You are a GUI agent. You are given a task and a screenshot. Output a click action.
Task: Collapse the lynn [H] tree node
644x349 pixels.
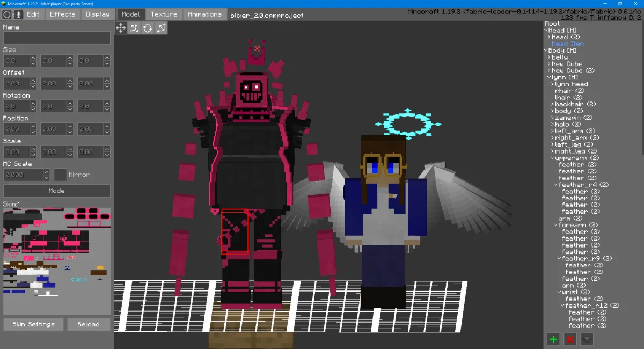[549, 77]
